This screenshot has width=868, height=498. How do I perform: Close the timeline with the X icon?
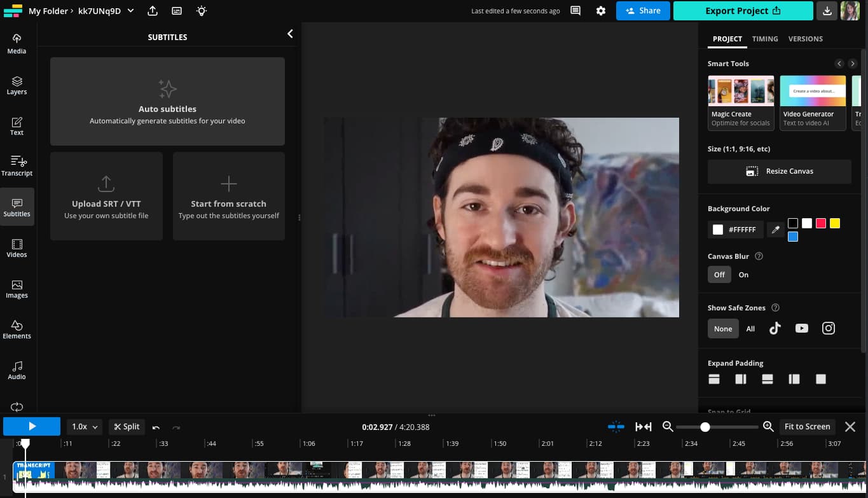point(850,427)
